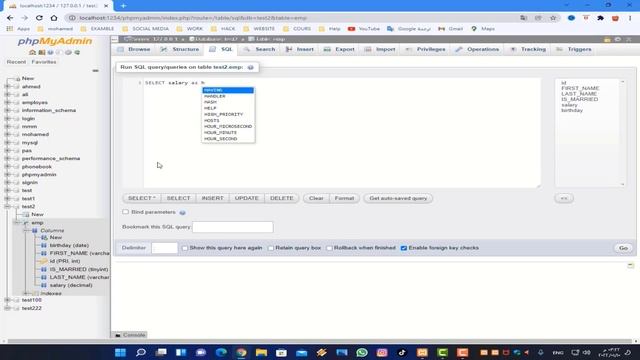Screen dimensions: 640x360
Task: Click the Browse tab icon
Action: point(120,49)
